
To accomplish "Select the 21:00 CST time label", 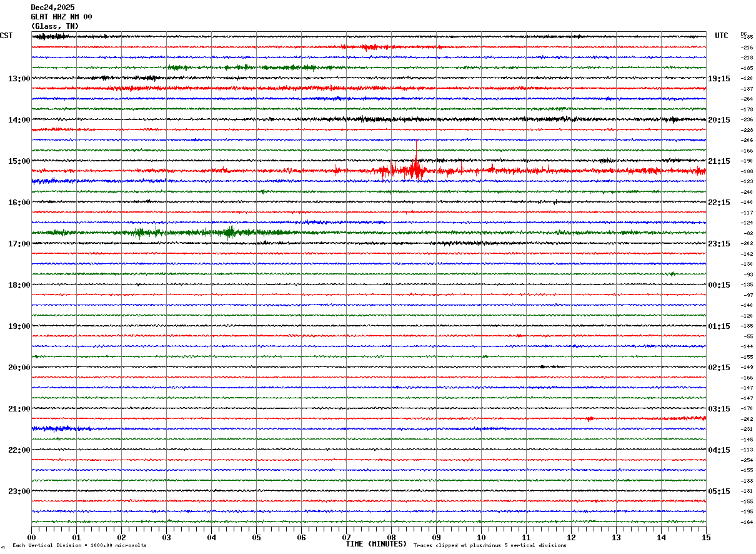I will click(19, 409).
